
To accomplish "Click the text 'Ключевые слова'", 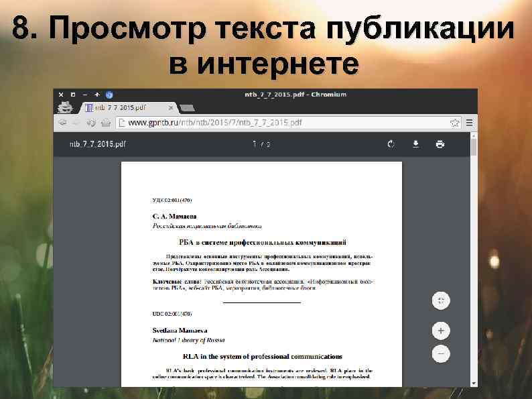I will (177, 282).
